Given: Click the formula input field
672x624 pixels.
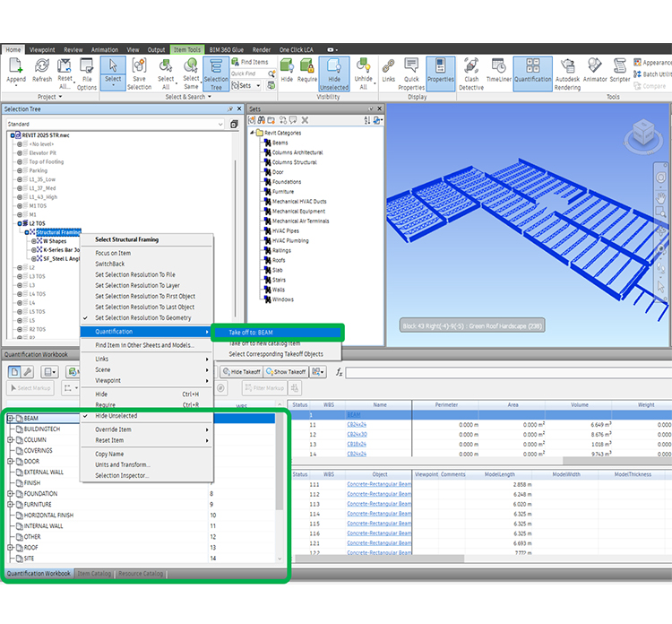Looking at the screenshot, I should [x=509, y=372].
